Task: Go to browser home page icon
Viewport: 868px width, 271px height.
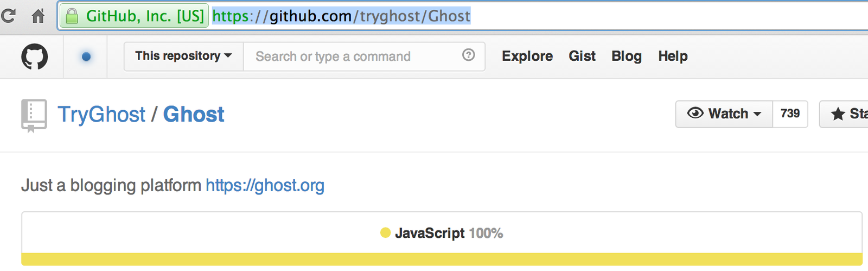Action: 38,16
